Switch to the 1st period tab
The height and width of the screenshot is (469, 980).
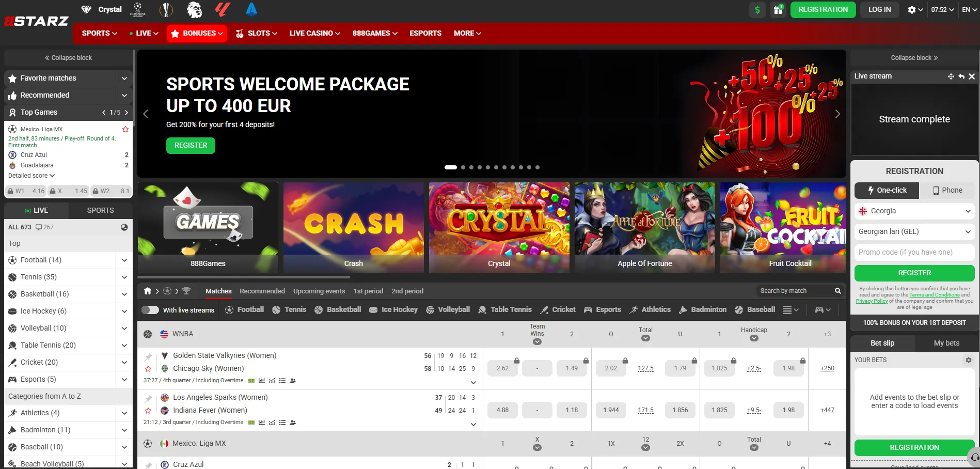click(x=368, y=291)
